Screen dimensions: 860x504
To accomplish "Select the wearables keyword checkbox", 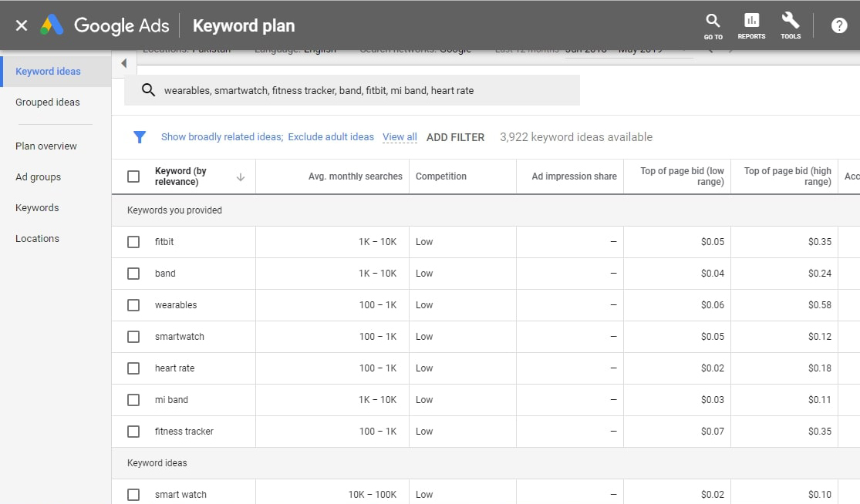I will click(x=133, y=305).
